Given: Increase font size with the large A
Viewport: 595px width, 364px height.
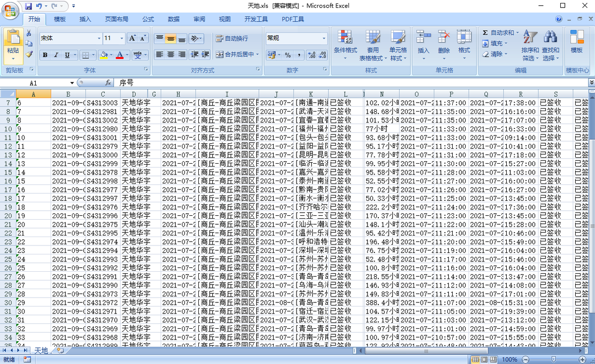Looking at the screenshot, I should pyautogui.click(x=132, y=38).
